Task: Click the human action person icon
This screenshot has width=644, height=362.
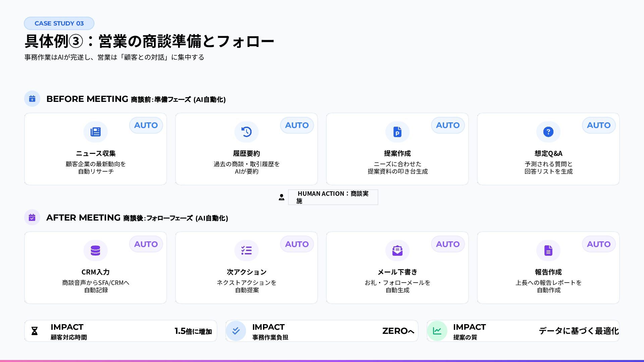Action: coord(281,197)
